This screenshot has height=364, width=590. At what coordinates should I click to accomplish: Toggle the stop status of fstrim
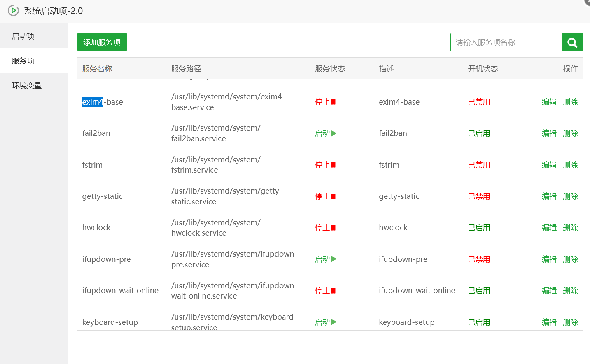tap(325, 165)
